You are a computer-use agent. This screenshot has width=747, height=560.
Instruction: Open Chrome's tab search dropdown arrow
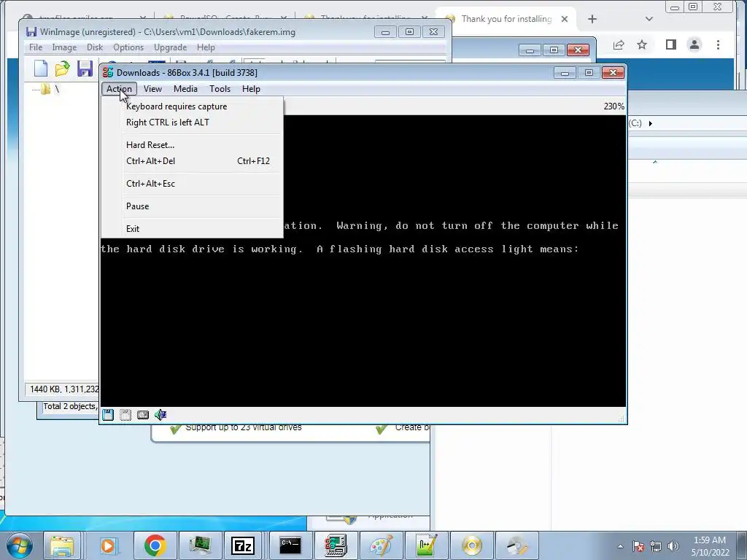pyautogui.click(x=649, y=19)
